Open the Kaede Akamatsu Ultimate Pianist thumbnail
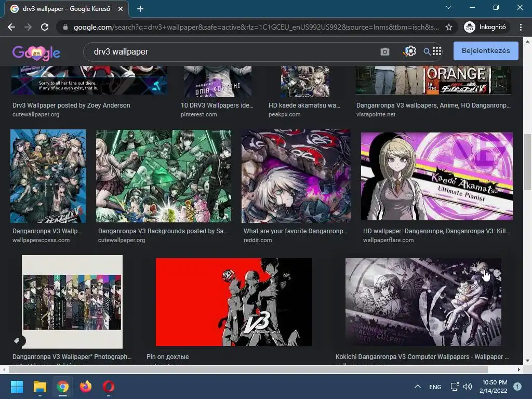 coord(436,177)
